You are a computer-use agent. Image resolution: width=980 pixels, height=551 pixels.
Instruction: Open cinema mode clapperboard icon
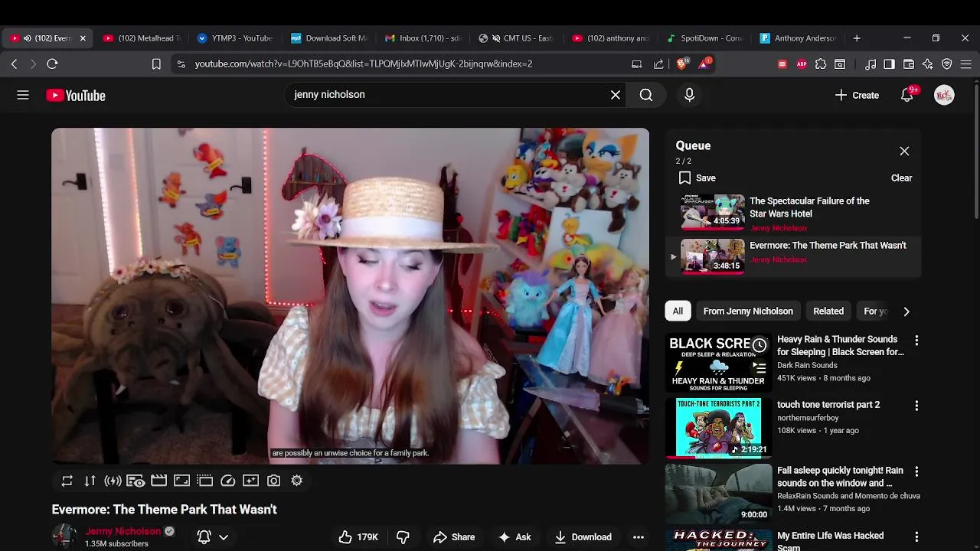158,481
